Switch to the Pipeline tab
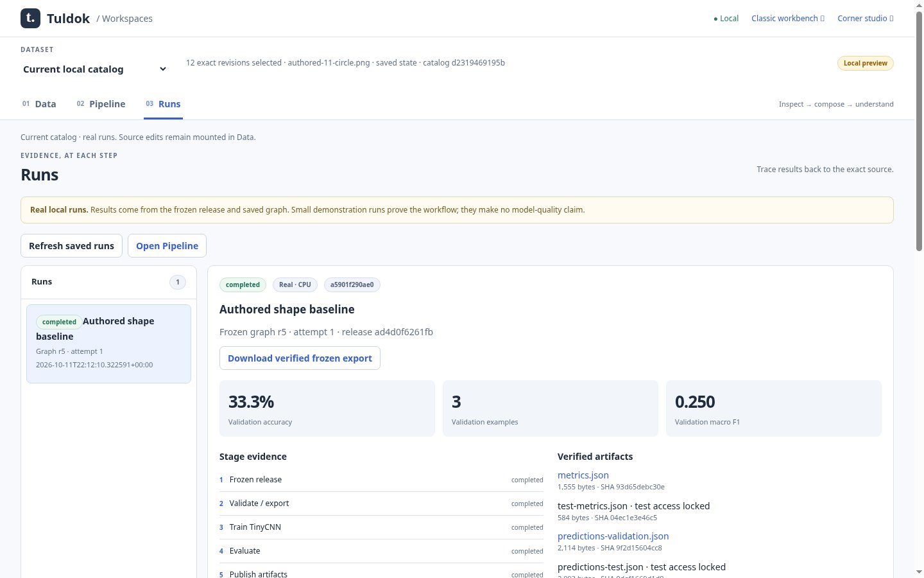924x578 pixels. pos(101,104)
